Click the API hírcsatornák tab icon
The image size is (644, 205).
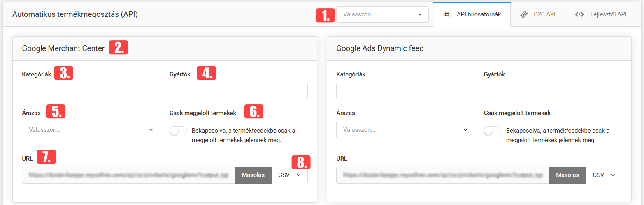[447, 14]
